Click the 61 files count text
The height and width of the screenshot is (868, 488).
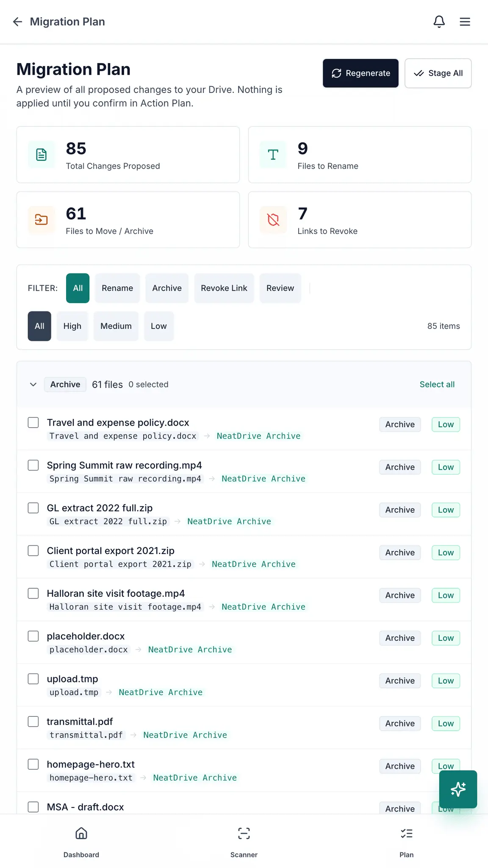pos(107,384)
